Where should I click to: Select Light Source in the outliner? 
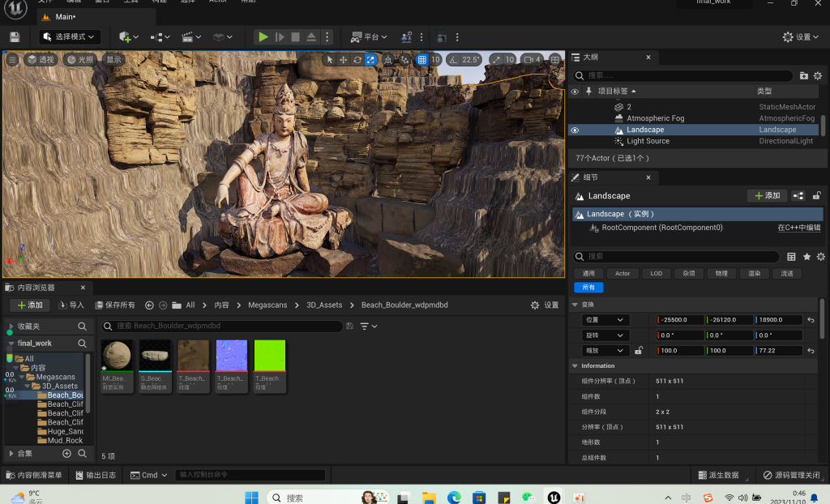click(x=648, y=141)
